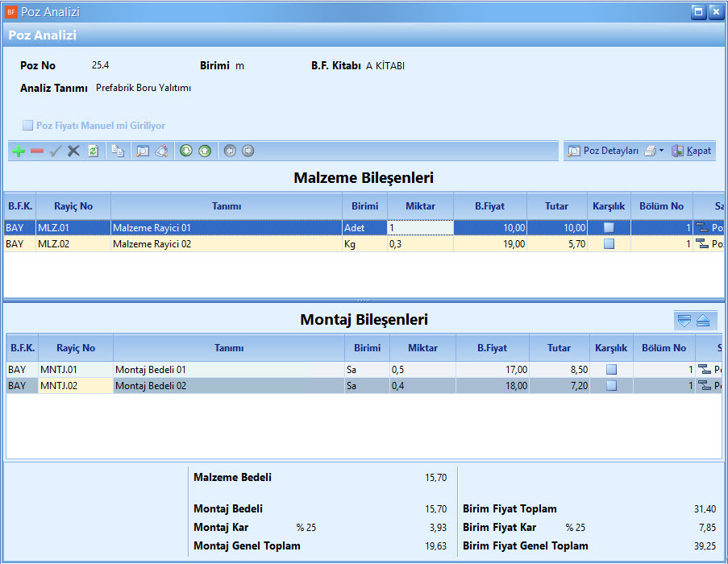Toggle Karşılık checkbox for MLZ.02 row
This screenshot has height=564, width=728.
click(609, 244)
